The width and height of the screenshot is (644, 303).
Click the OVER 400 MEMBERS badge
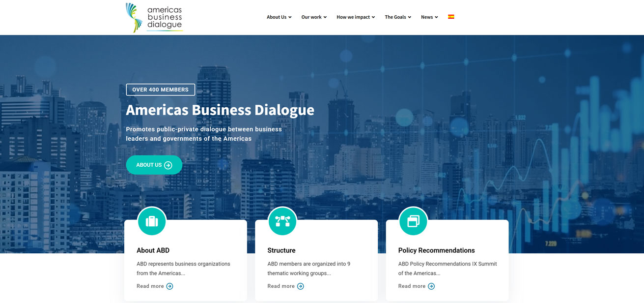(x=161, y=90)
